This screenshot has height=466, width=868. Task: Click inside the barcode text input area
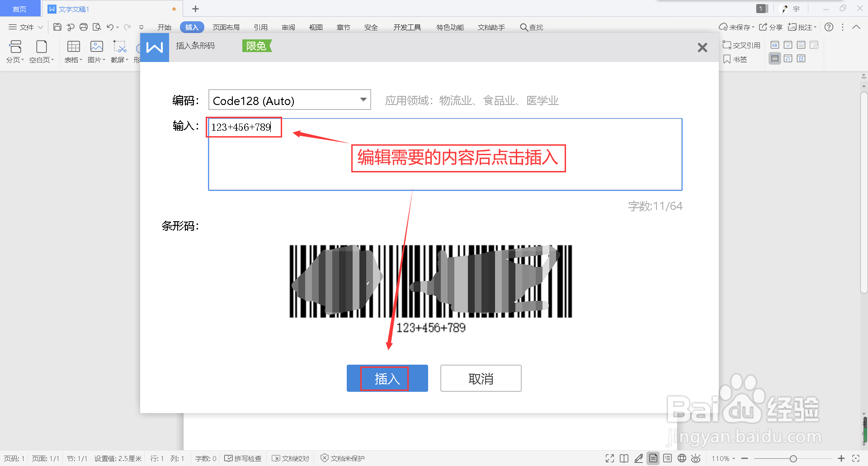[445, 154]
